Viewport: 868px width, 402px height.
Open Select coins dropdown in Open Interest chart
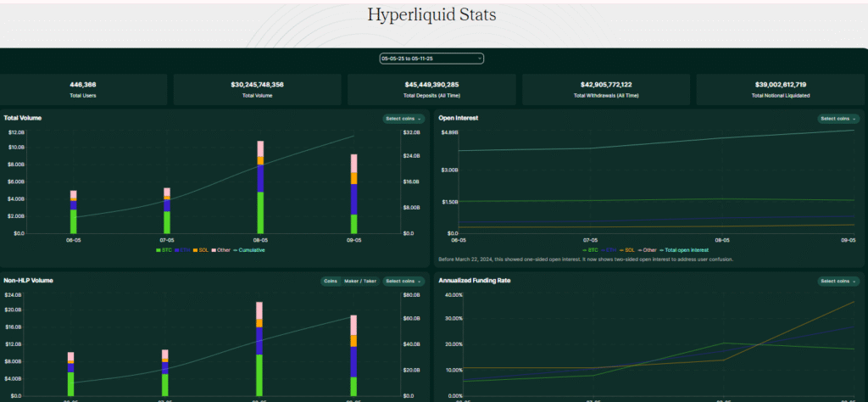(838, 119)
